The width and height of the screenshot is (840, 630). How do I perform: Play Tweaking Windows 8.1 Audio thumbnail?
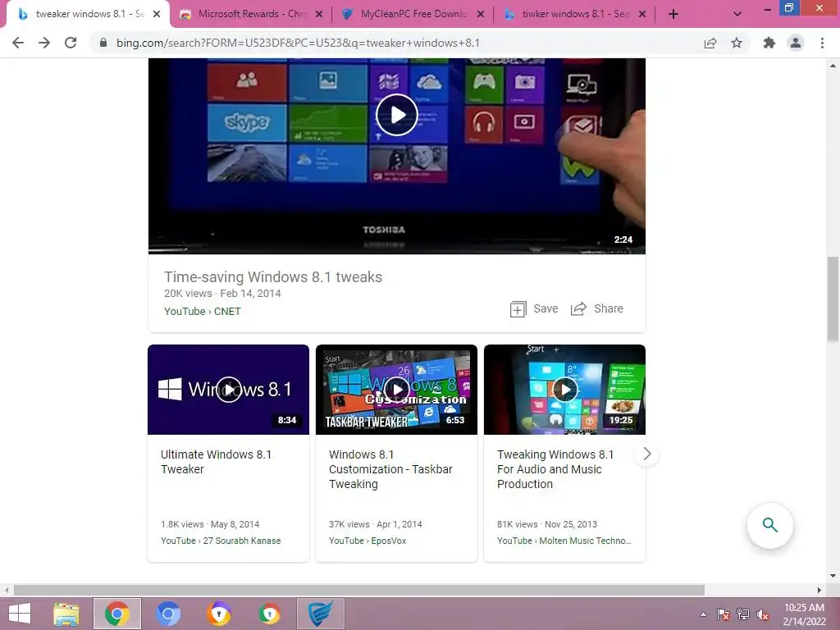pyautogui.click(x=564, y=390)
